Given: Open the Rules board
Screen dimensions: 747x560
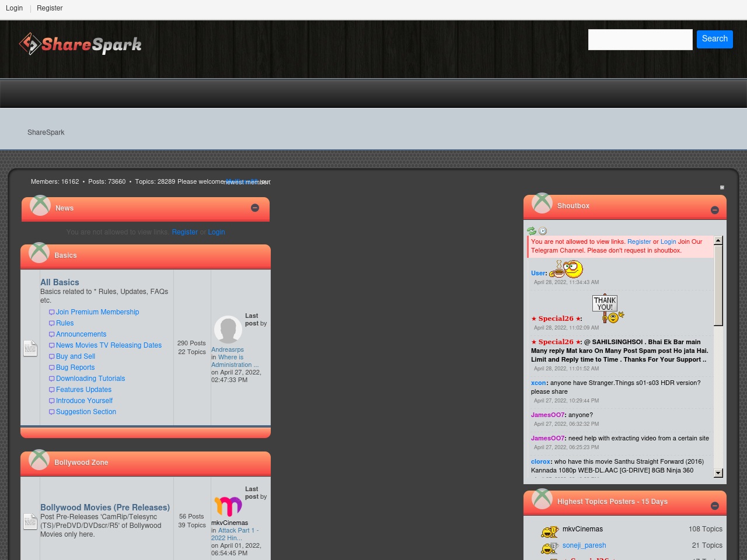Looking at the screenshot, I should click(65, 323).
